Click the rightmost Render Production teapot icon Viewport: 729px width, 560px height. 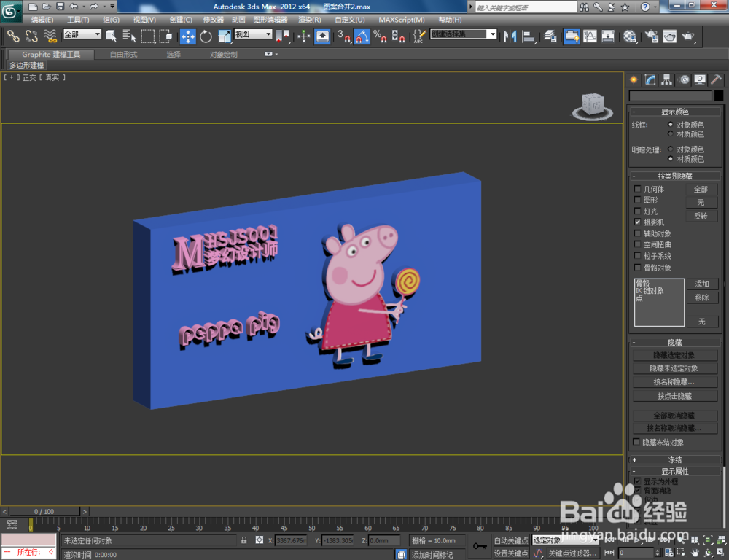tap(687, 36)
